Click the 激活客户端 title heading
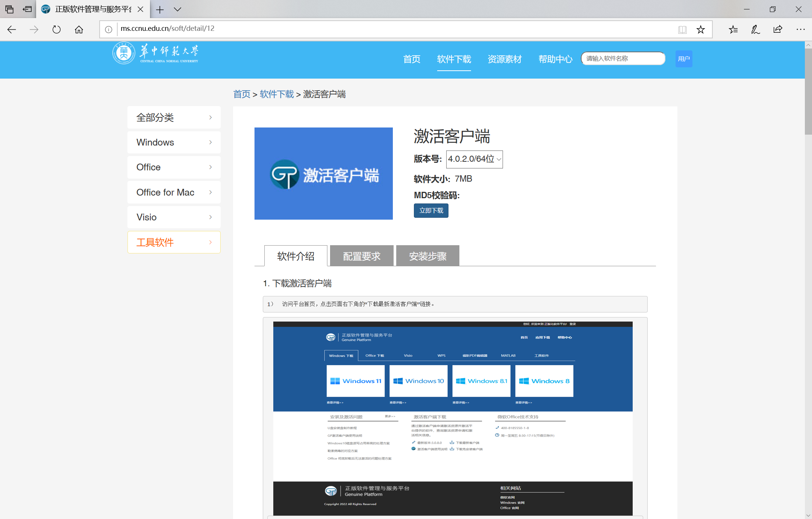Viewport: 812px width, 519px height. pyautogui.click(x=452, y=137)
